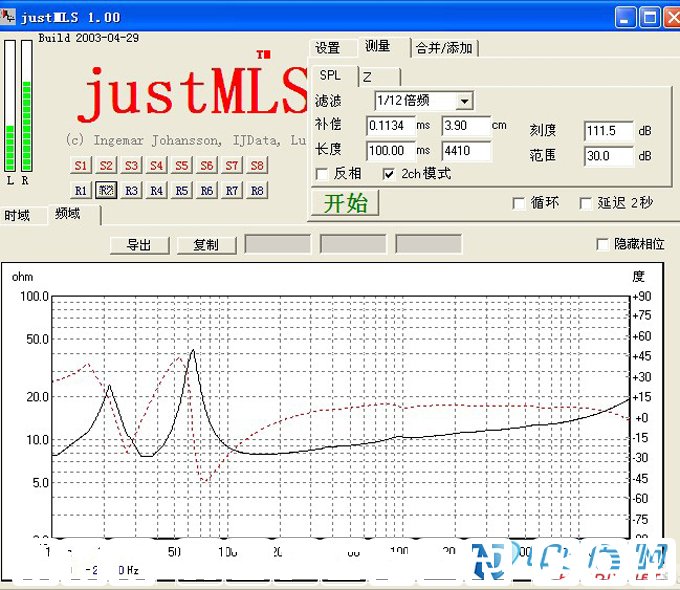The width and height of the screenshot is (680, 590).
Task: Enable the 循环 loop checkbox
Action: click(519, 203)
